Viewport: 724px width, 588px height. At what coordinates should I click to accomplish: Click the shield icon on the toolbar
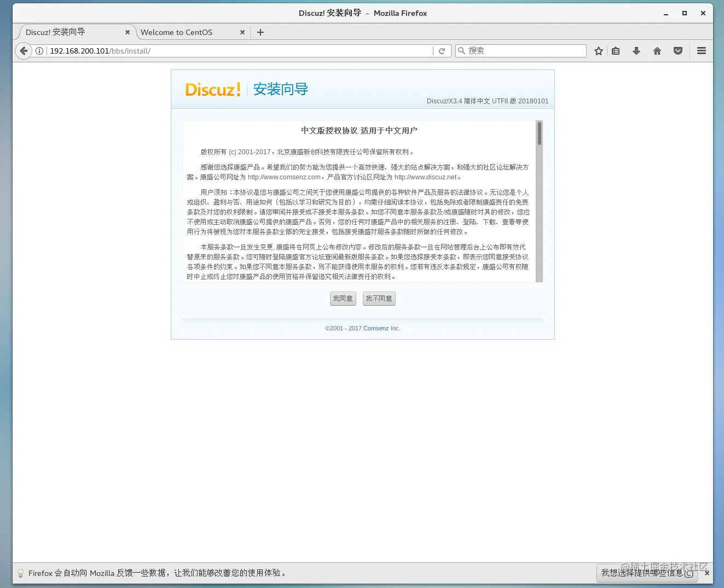pyautogui.click(x=678, y=50)
